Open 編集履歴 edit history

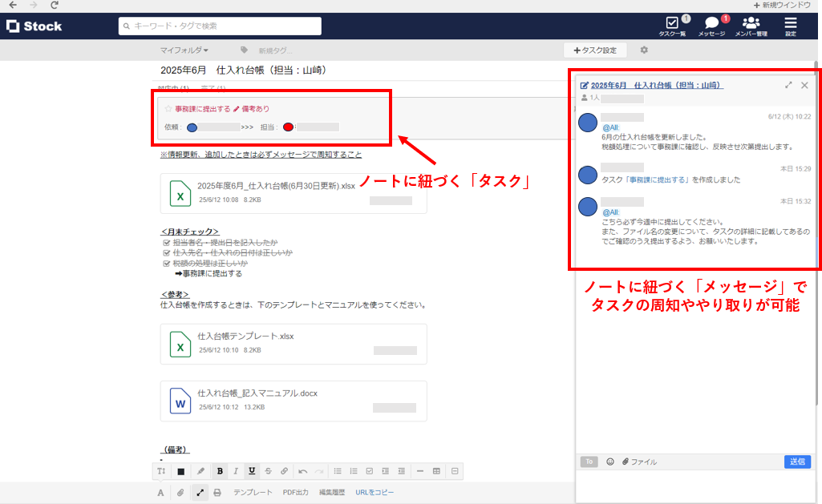331,492
